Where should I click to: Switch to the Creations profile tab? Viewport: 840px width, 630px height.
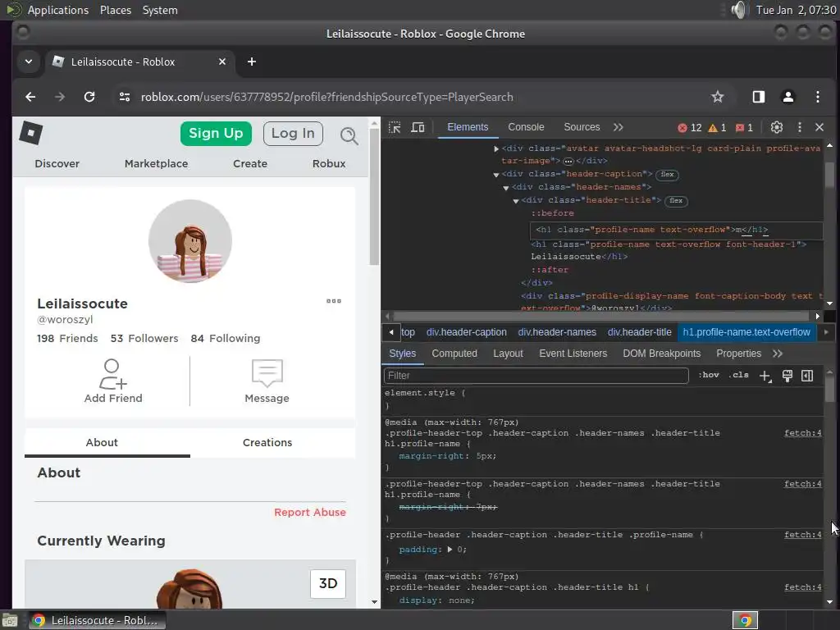coord(267,442)
